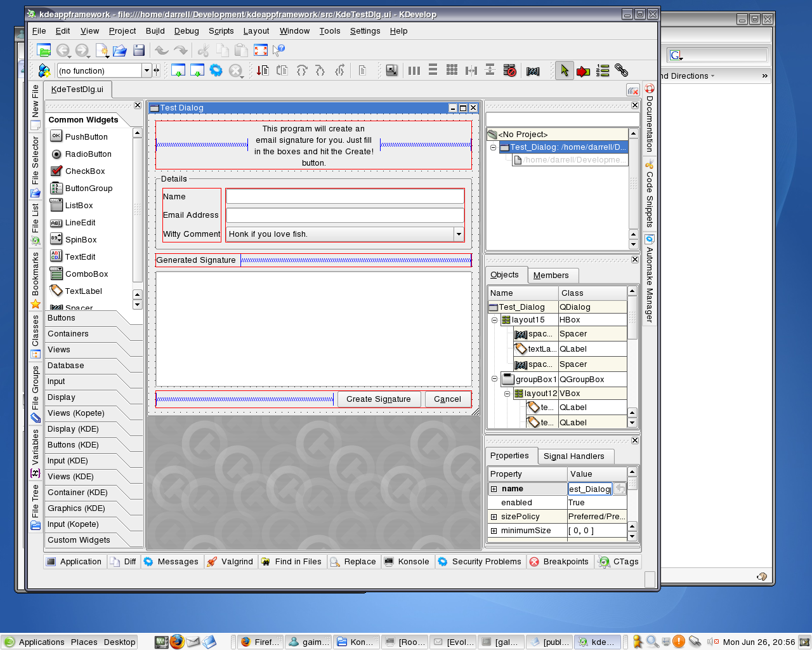Click the Pointer tool in toolbar
Screen dimensions: 812x650
pyautogui.click(x=564, y=70)
